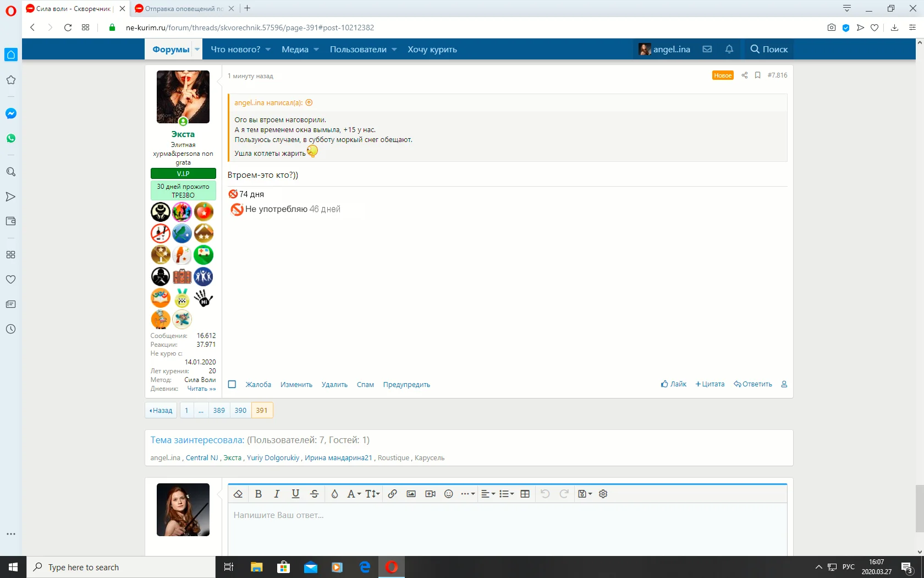Warn the user with Предупредить
The width and height of the screenshot is (924, 578).
click(x=406, y=384)
